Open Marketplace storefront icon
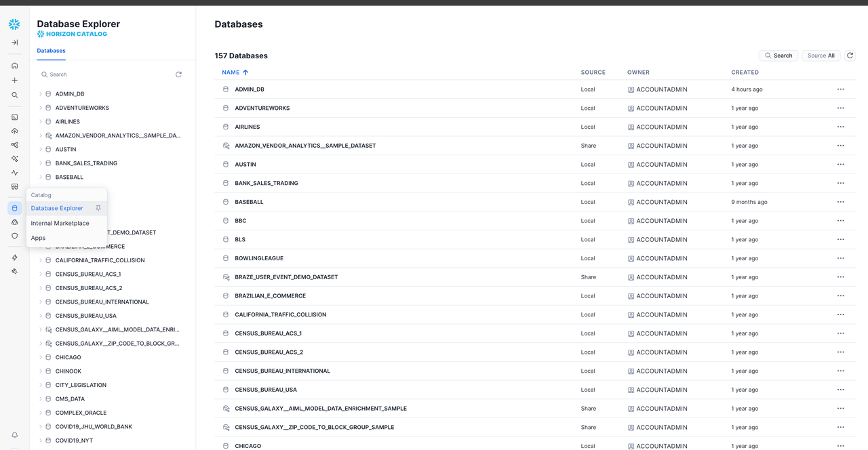 point(14,186)
